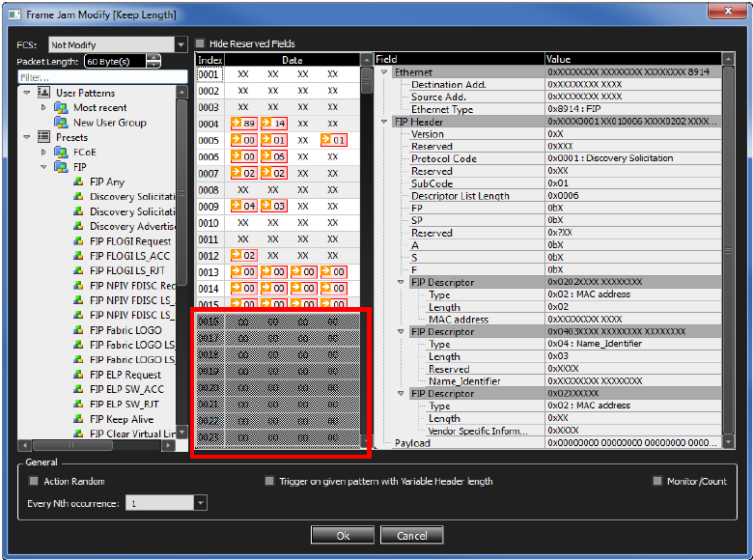Image resolution: width=753 pixels, height=560 pixels.
Task: Click the FIP group icon
Action: (x=61, y=167)
